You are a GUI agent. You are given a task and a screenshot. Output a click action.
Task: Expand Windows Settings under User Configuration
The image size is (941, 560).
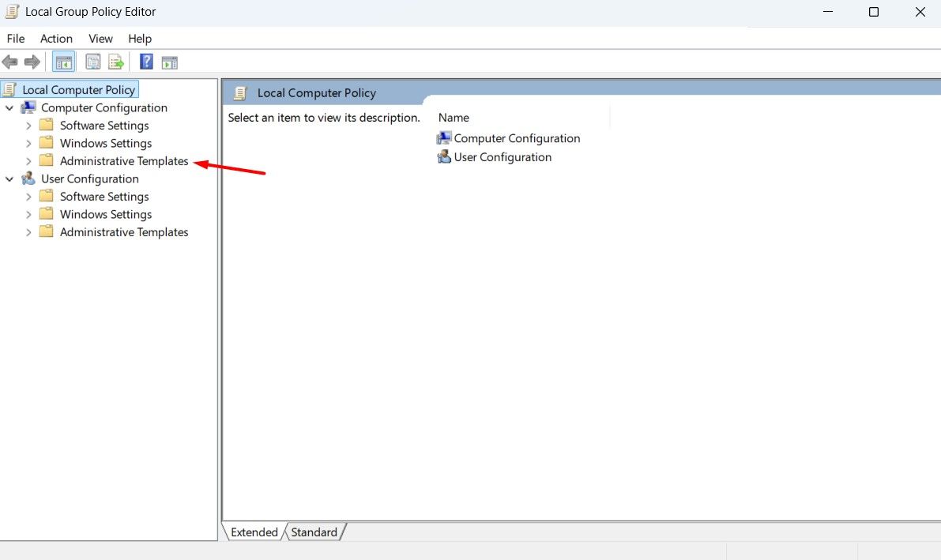(x=28, y=214)
